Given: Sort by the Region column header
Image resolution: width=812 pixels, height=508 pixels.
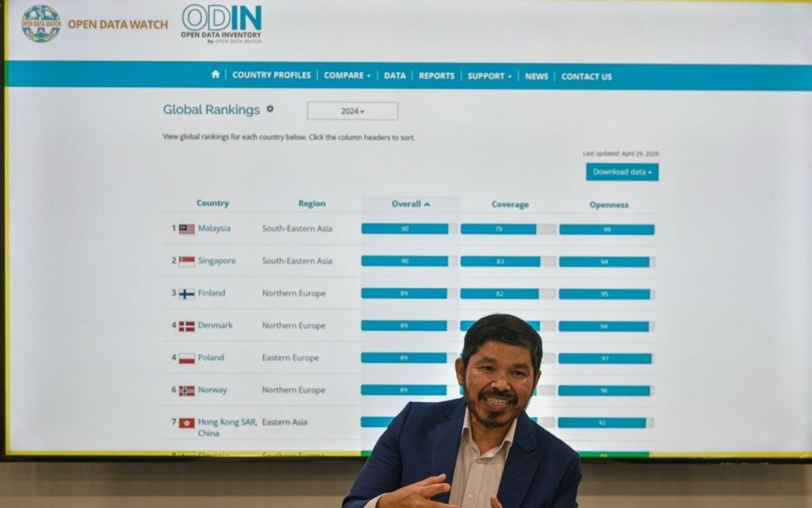Looking at the screenshot, I should [x=312, y=203].
